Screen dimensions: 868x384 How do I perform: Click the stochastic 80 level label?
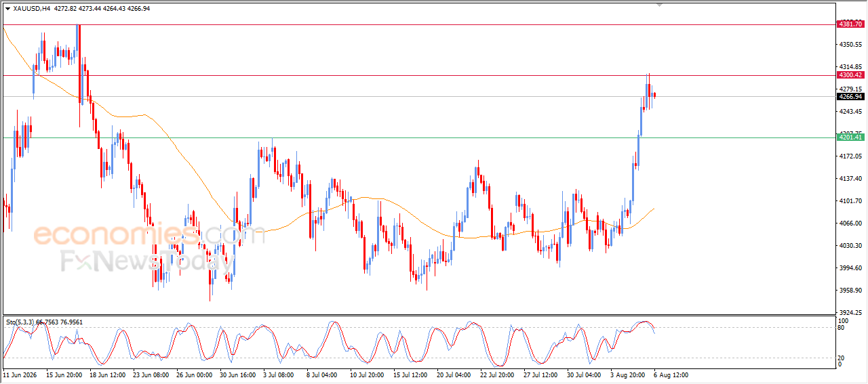tap(842, 328)
